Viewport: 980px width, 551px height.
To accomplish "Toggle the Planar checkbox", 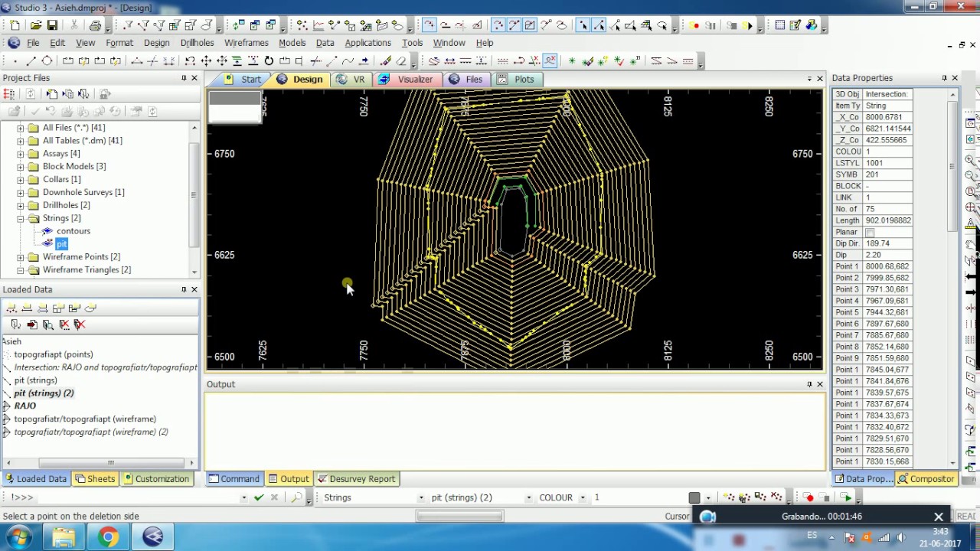I will point(870,232).
